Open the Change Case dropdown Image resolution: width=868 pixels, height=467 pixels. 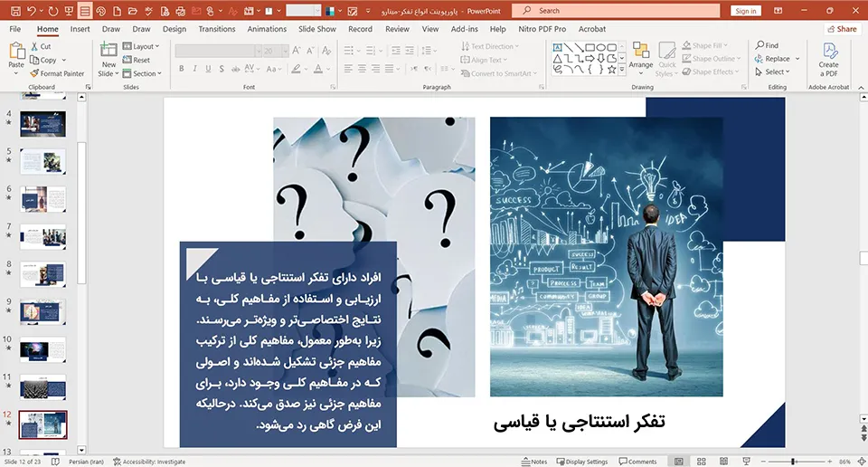(x=274, y=69)
